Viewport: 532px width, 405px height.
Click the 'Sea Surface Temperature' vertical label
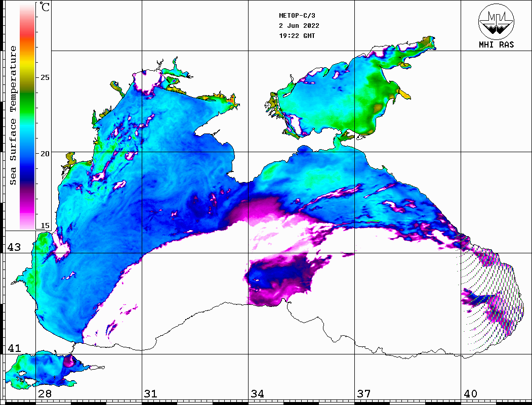coord(13,115)
